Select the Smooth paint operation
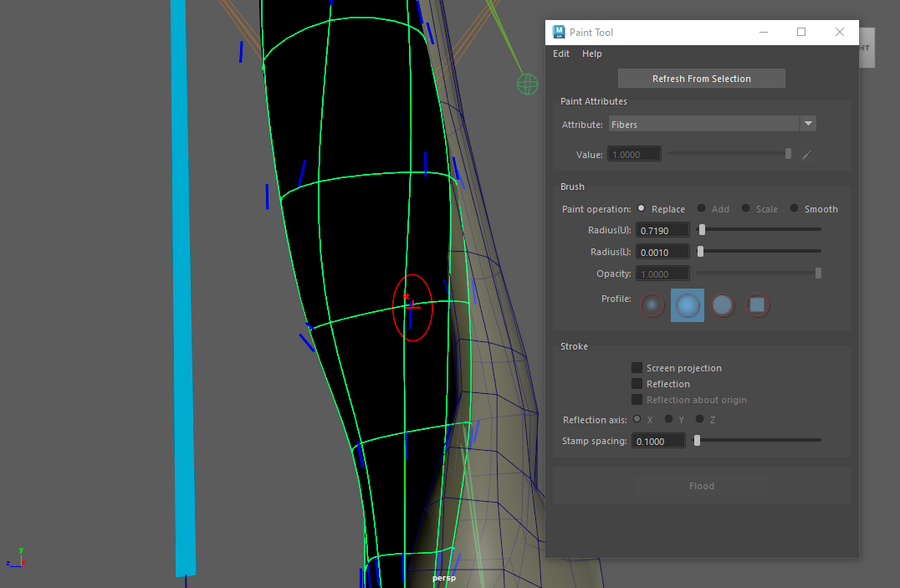 pyautogui.click(x=795, y=209)
